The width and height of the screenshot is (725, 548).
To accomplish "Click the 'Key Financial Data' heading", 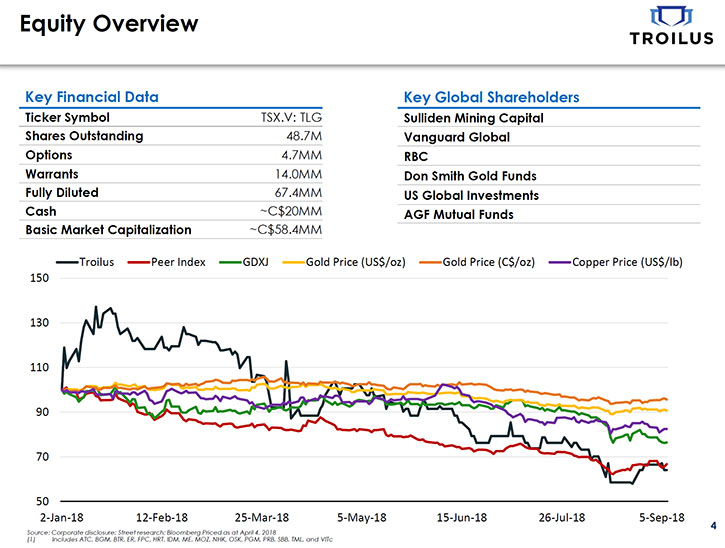I will pyautogui.click(x=92, y=97).
